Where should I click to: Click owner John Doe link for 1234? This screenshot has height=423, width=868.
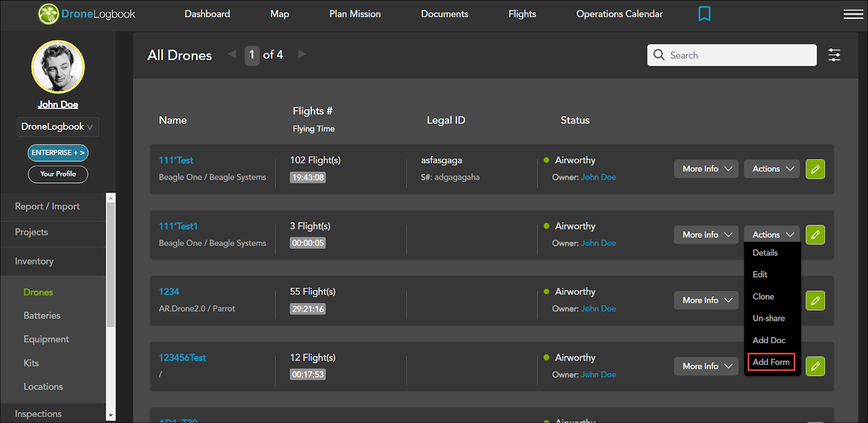click(598, 308)
